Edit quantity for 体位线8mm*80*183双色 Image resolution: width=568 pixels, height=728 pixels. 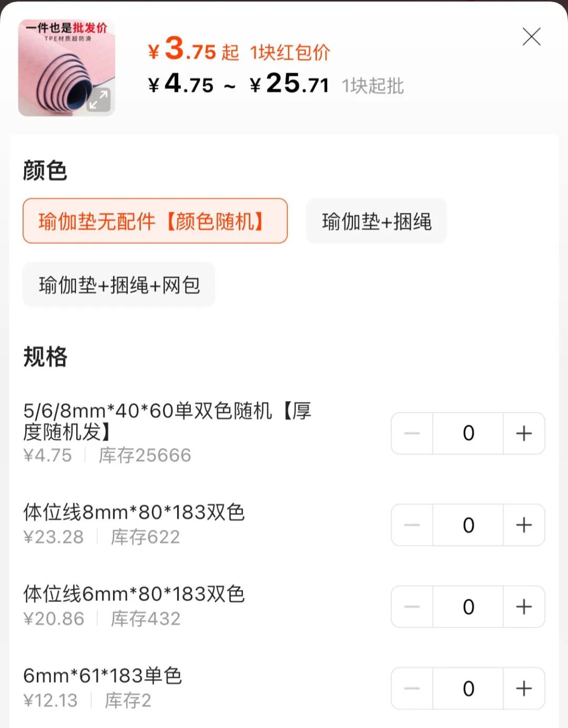point(468,525)
